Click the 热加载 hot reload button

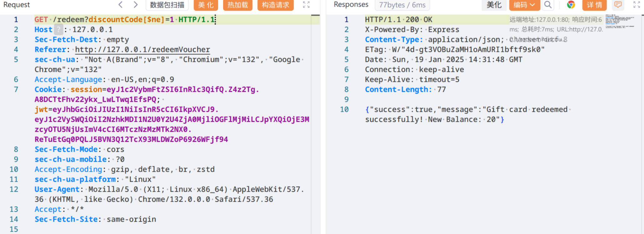pos(238,5)
